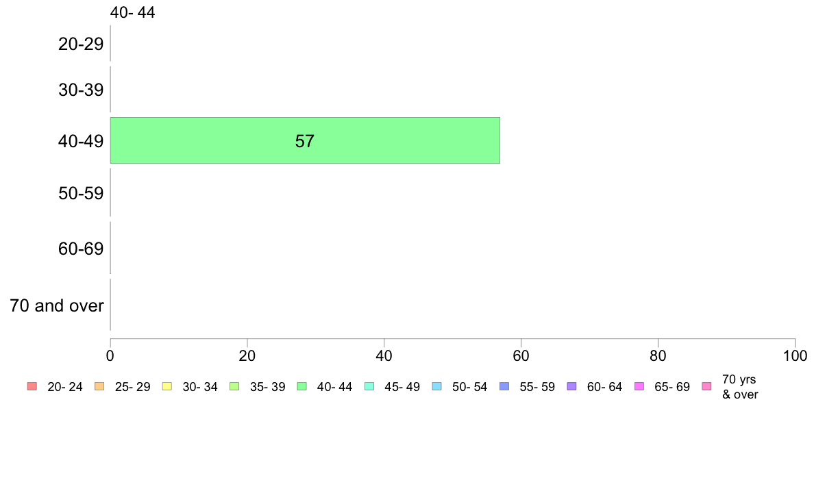814x504 pixels.
Task: Click the 65-69 magenta legend swatch
Action: [x=639, y=386]
